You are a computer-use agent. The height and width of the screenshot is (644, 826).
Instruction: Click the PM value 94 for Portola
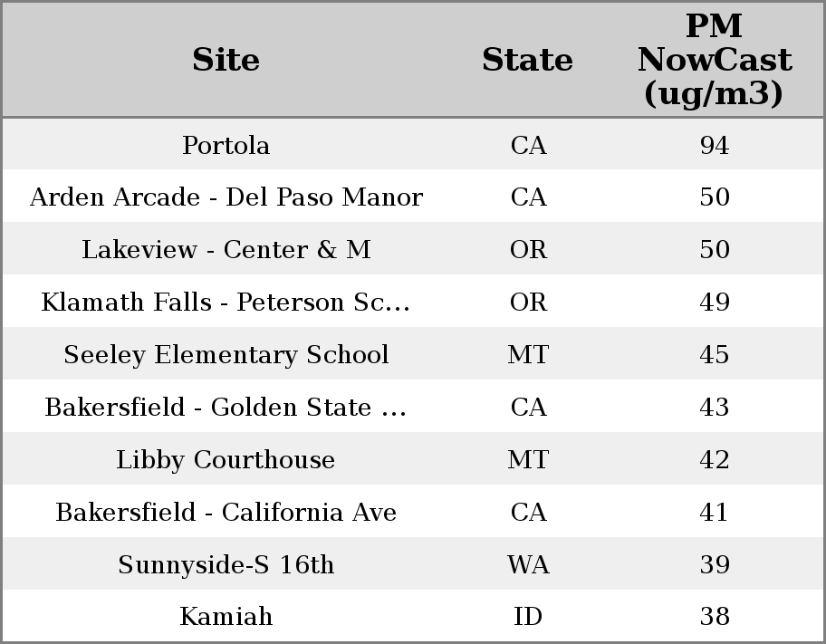[x=714, y=145]
